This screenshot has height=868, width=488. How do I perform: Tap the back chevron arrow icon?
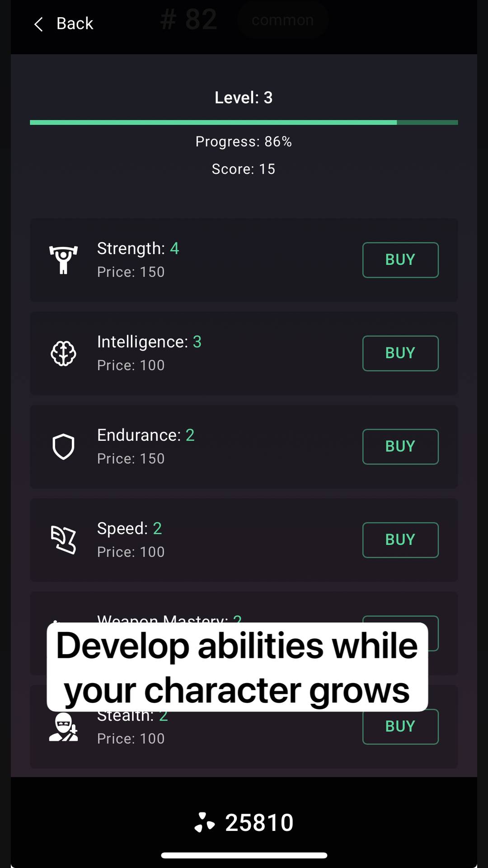pos(39,24)
